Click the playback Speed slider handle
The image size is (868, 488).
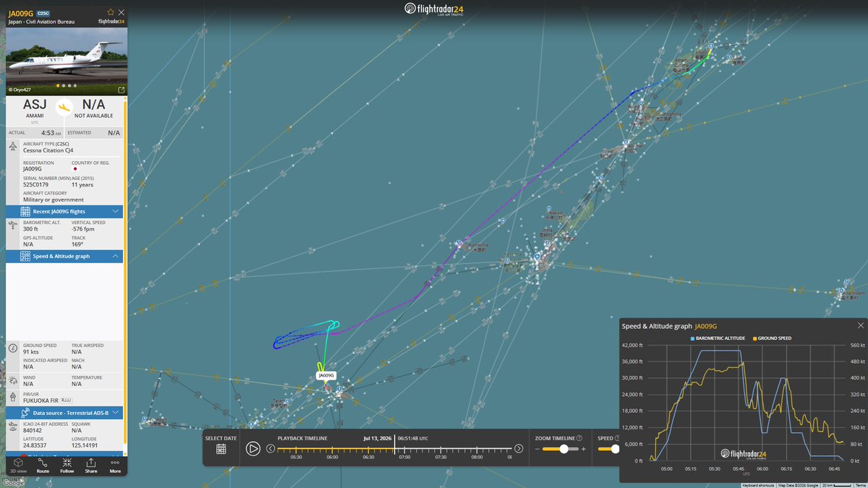615,449
